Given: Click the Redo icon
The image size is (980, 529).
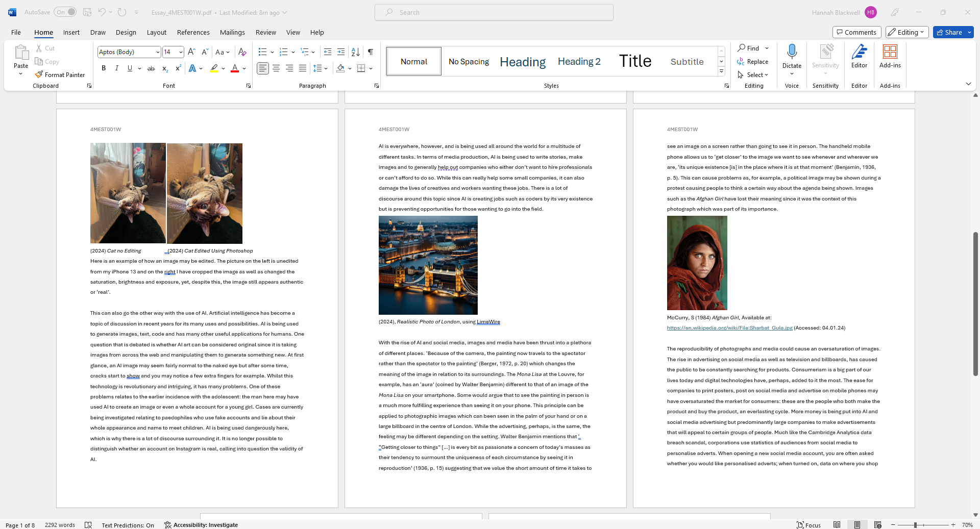Looking at the screenshot, I should click(x=122, y=12).
